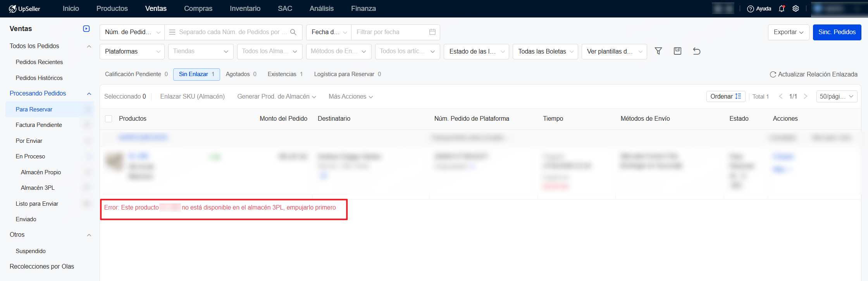Open the Más Acciones dropdown
Viewport: 868px width, 281px height.
pos(350,97)
